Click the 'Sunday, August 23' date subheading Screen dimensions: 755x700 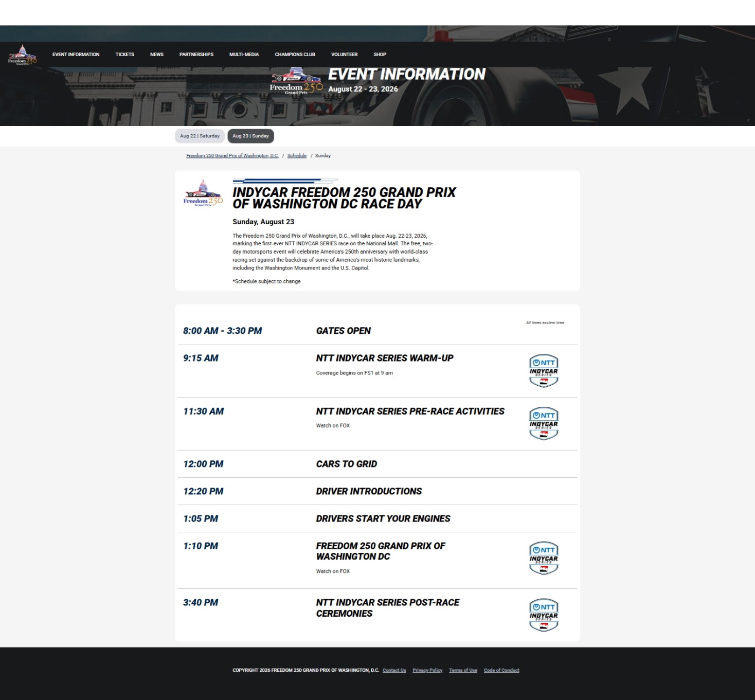pyautogui.click(x=263, y=222)
